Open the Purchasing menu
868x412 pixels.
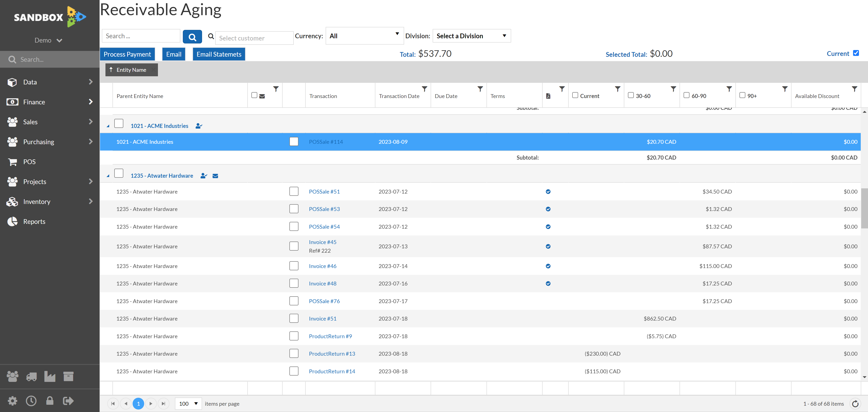coord(50,142)
